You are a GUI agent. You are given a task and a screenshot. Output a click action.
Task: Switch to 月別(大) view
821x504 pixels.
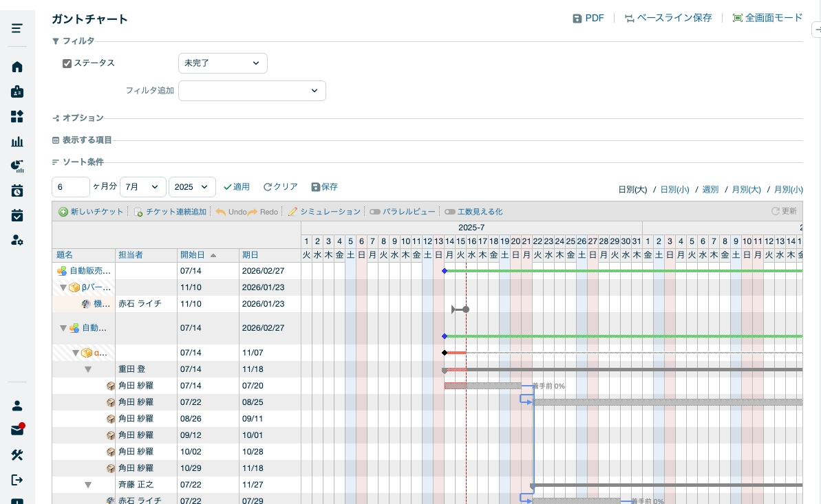(746, 190)
